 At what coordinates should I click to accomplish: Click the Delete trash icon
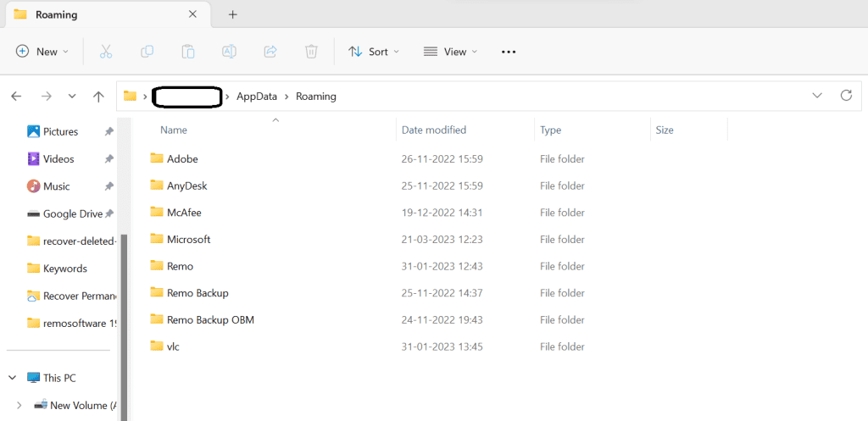click(311, 52)
